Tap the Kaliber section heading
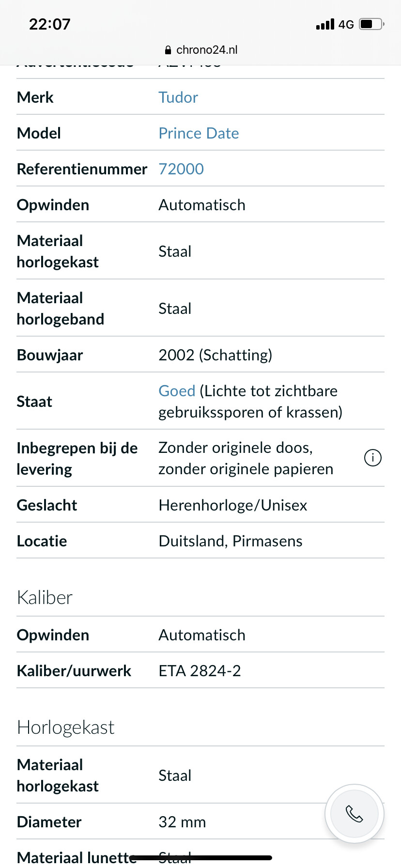401x868 pixels. [x=45, y=598]
